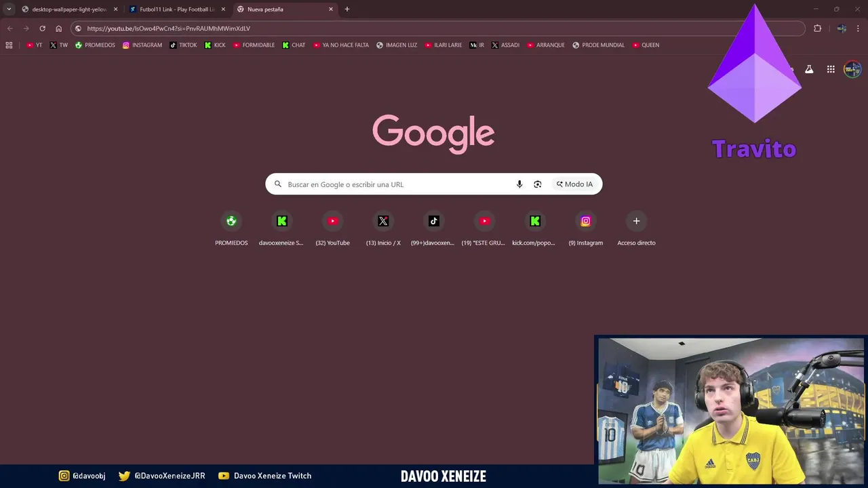View site info icon in address bar

(x=79, y=28)
